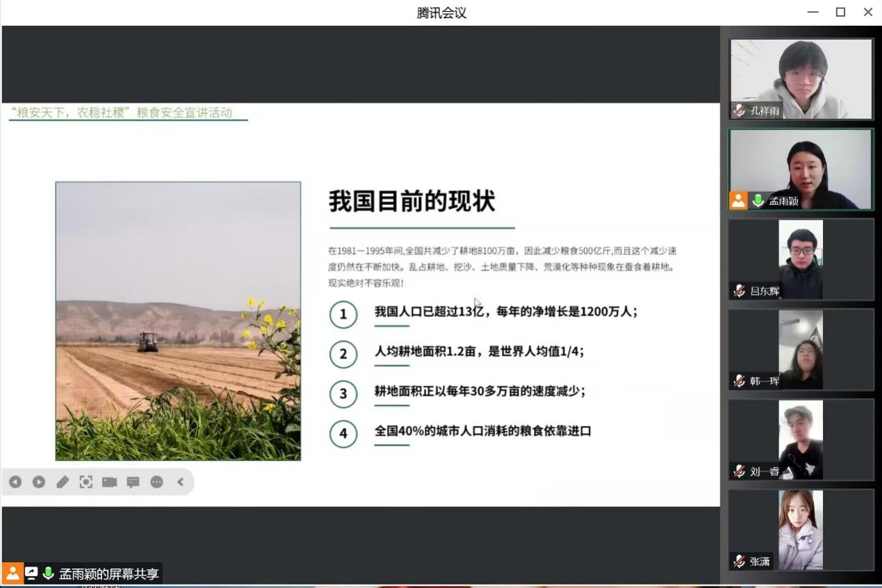The width and height of the screenshot is (882, 588).
Task: Click the focus/screenshot frame icon in slide toolbar
Action: tap(86, 482)
